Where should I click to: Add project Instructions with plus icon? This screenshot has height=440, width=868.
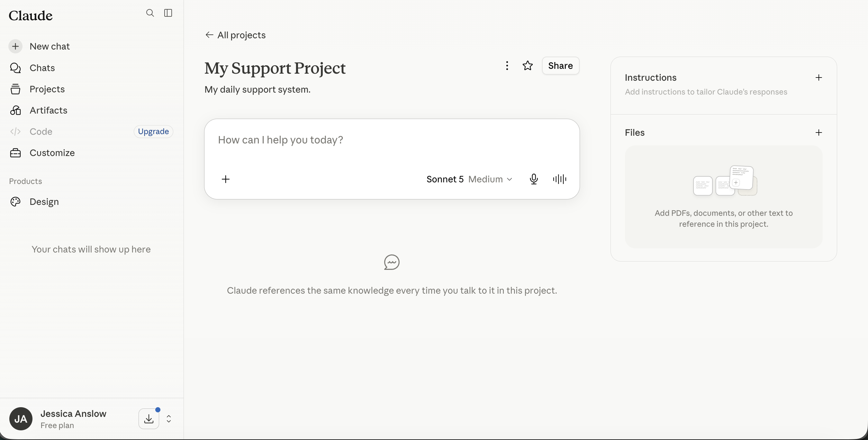click(x=819, y=78)
